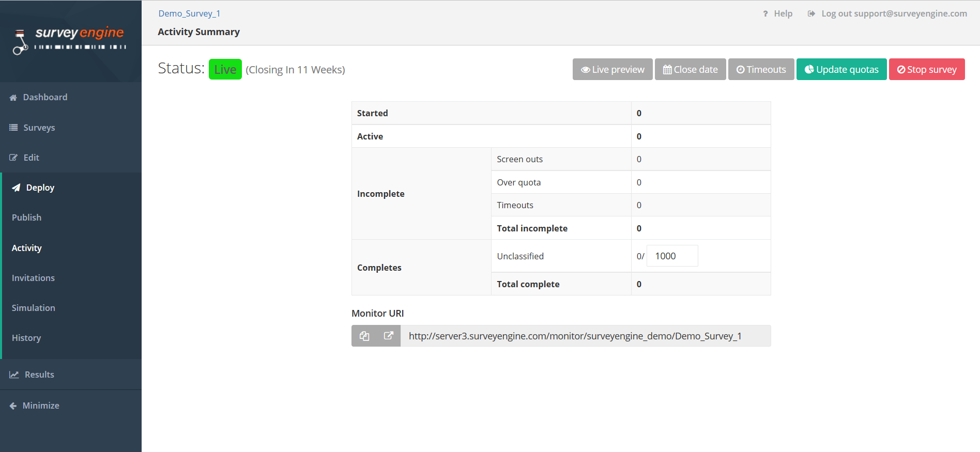Click the Live preview button
980x452 pixels.
(612, 69)
